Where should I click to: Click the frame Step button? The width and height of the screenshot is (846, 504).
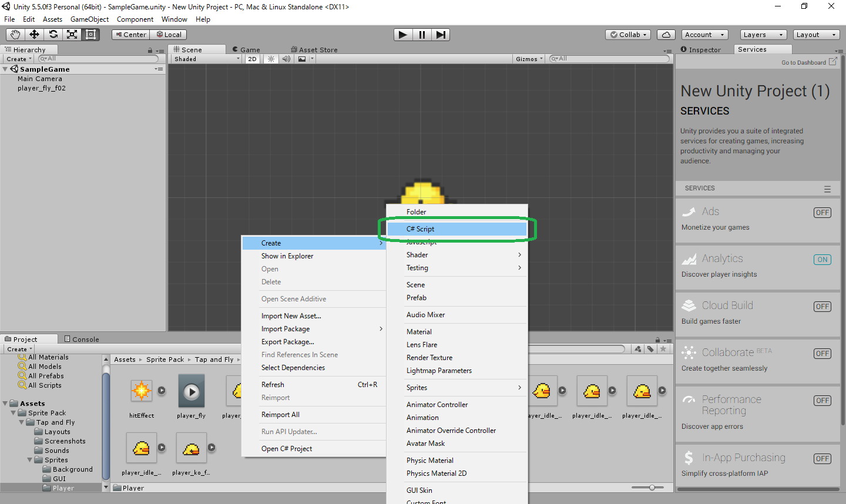[x=441, y=34]
